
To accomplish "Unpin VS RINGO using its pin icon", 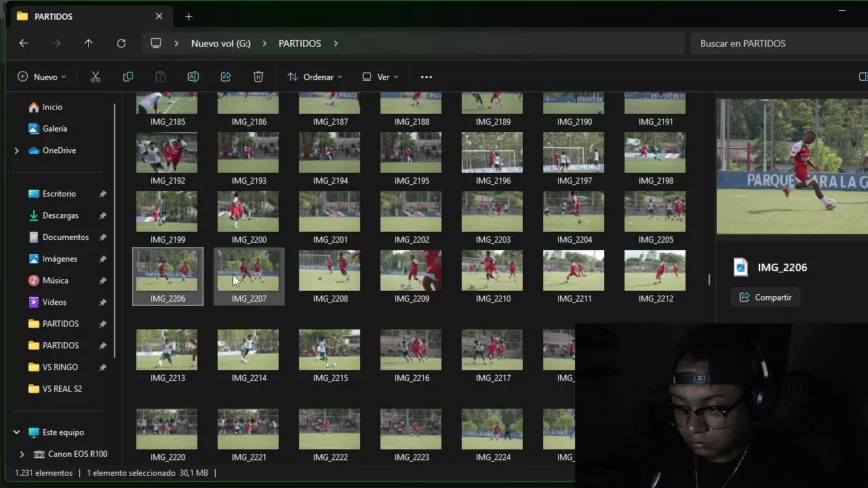I will coord(102,367).
